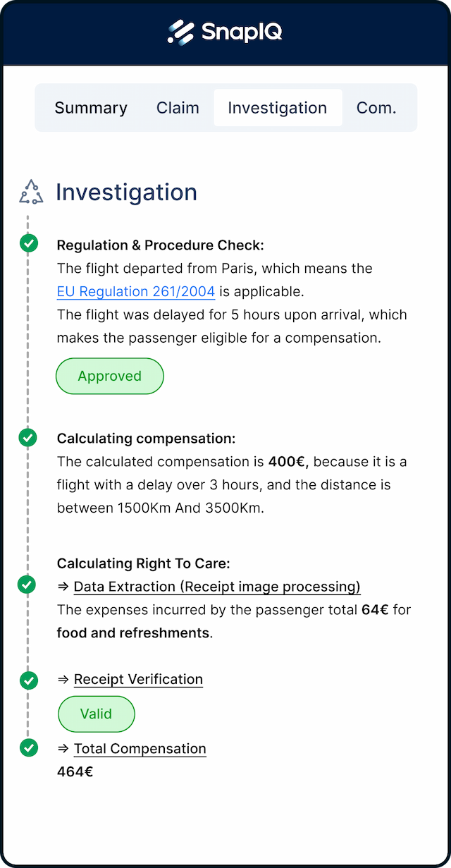Click the green Approved status badge
Viewport: 451px width, 868px height.
110,377
